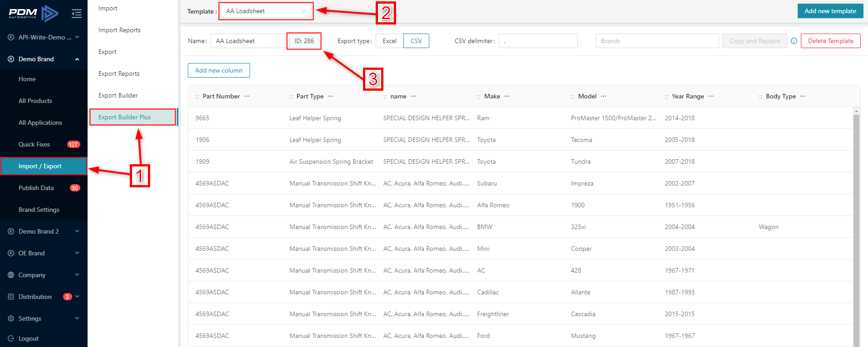Screen dimensions: 868x347
Task: Expand the Company sidebar group
Action: (77, 275)
